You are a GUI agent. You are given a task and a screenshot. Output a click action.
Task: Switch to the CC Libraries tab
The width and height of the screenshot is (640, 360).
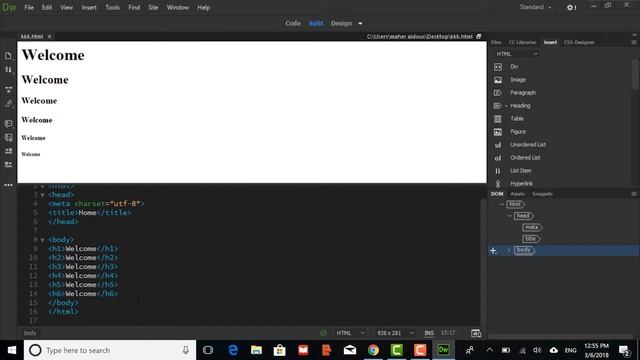(522, 42)
